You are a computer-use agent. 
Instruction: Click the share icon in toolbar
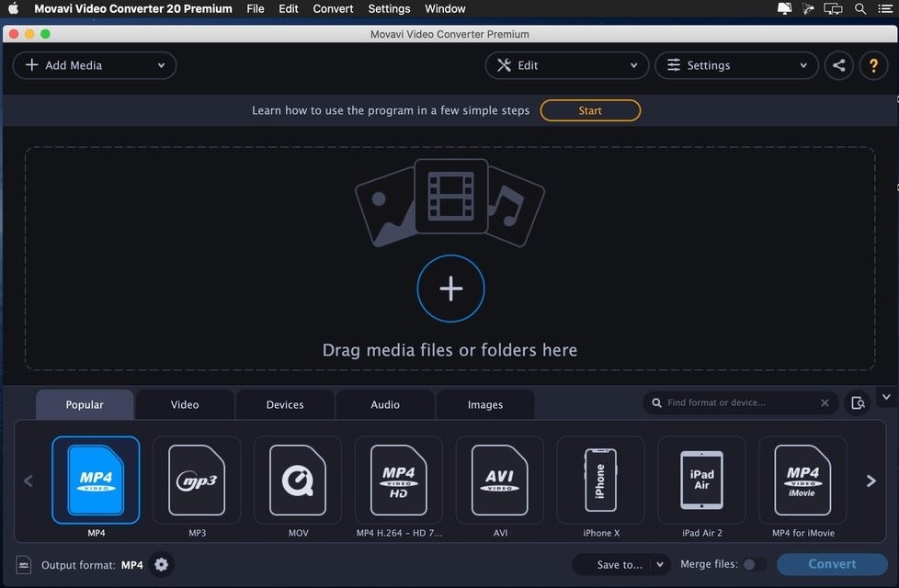tap(838, 65)
